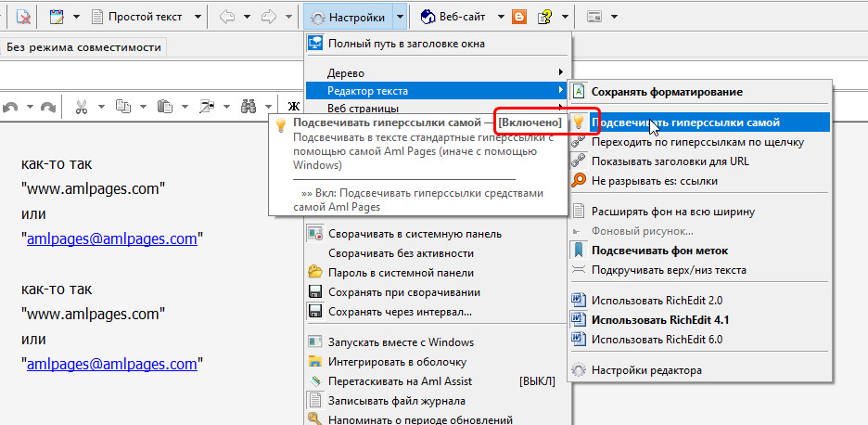868x425 pixels.
Task: Toggle Запускать вместе с Windows
Action: point(436,341)
